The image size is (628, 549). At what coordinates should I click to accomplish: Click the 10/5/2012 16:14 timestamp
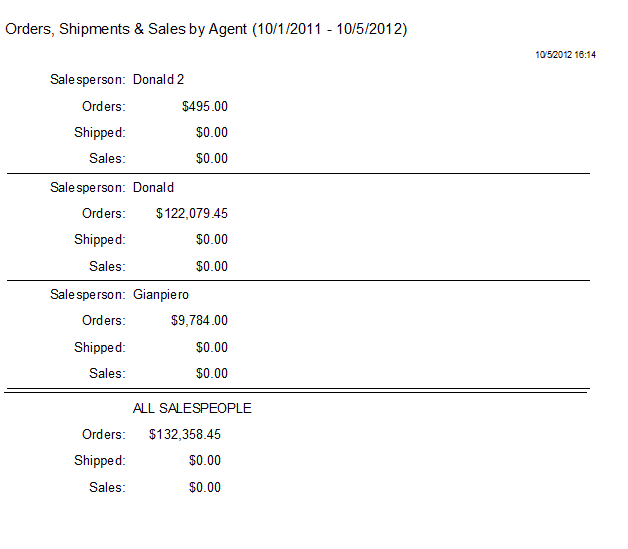coord(565,55)
